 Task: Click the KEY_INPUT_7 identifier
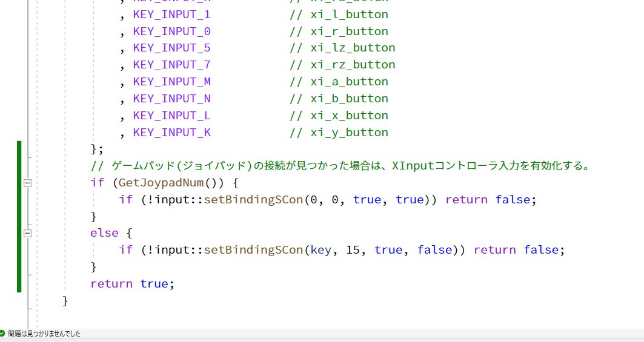tap(171, 65)
